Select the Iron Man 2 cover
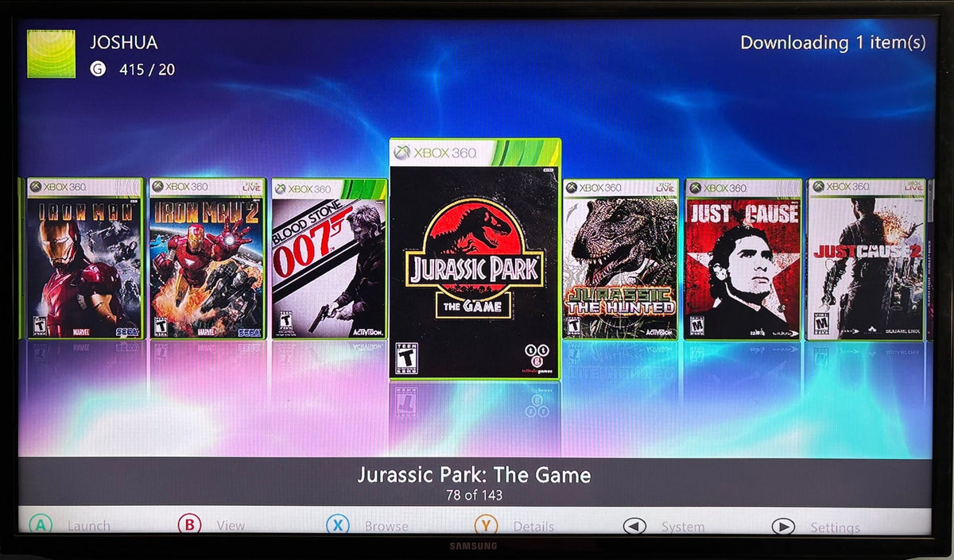The height and width of the screenshot is (560, 954). click(205, 258)
